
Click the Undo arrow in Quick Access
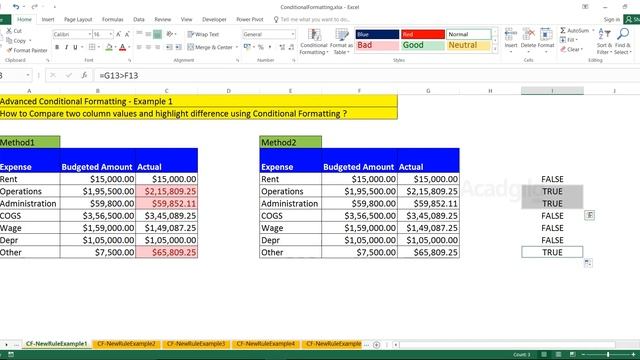tap(16, 7)
